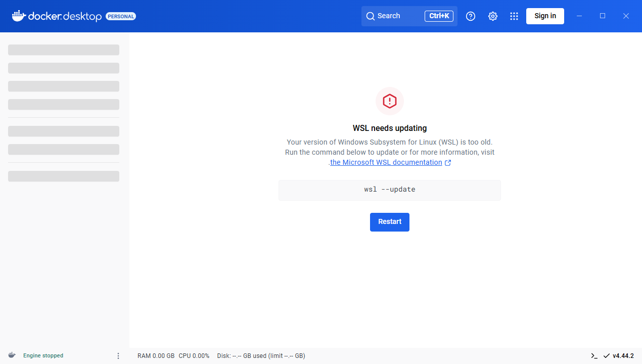Open the terminal icon in status bar
Image resolution: width=642 pixels, height=364 pixels.
(594, 356)
